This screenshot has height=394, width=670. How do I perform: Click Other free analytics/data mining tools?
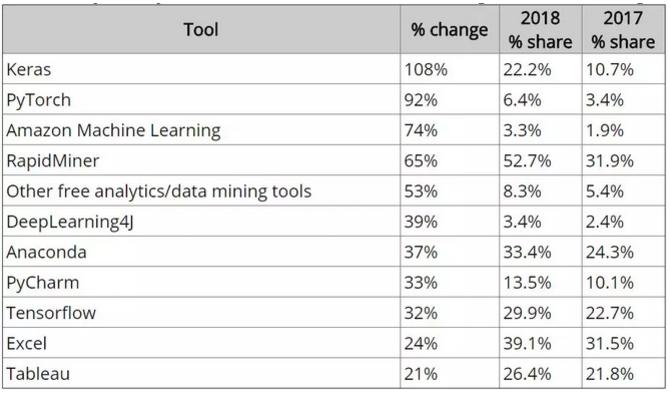pos(159,191)
